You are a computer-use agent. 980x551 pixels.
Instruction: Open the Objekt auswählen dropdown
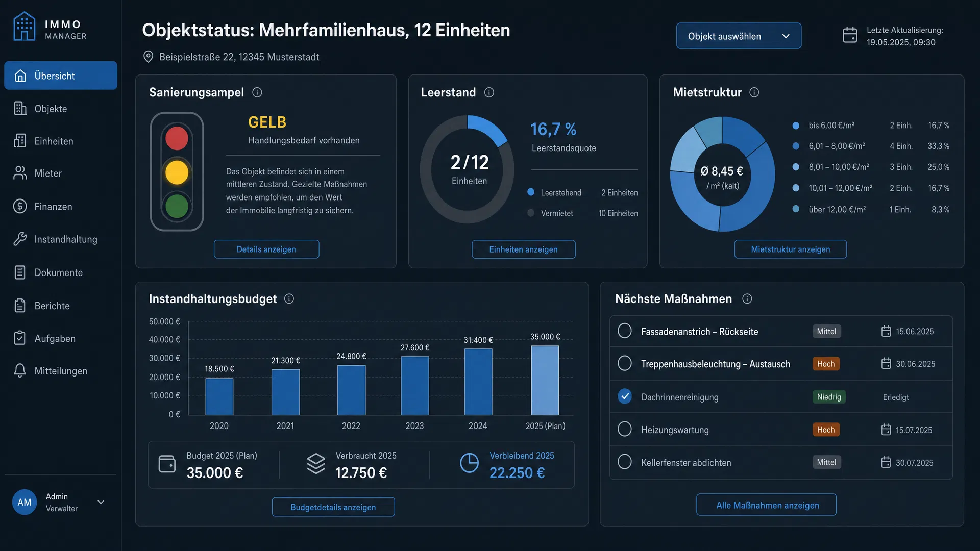[x=739, y=36]
